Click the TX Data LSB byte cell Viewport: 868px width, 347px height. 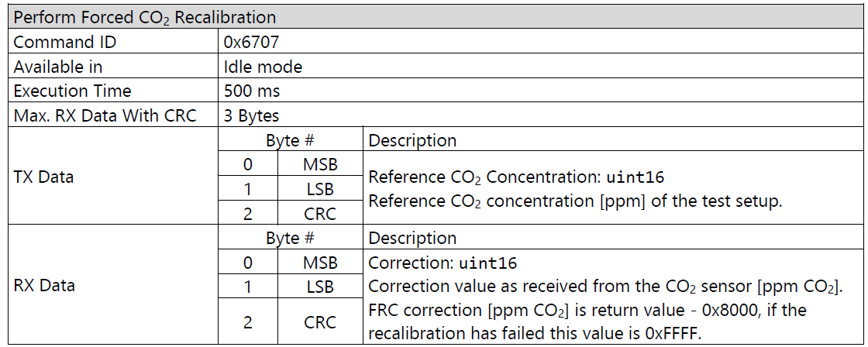point(320,189)
